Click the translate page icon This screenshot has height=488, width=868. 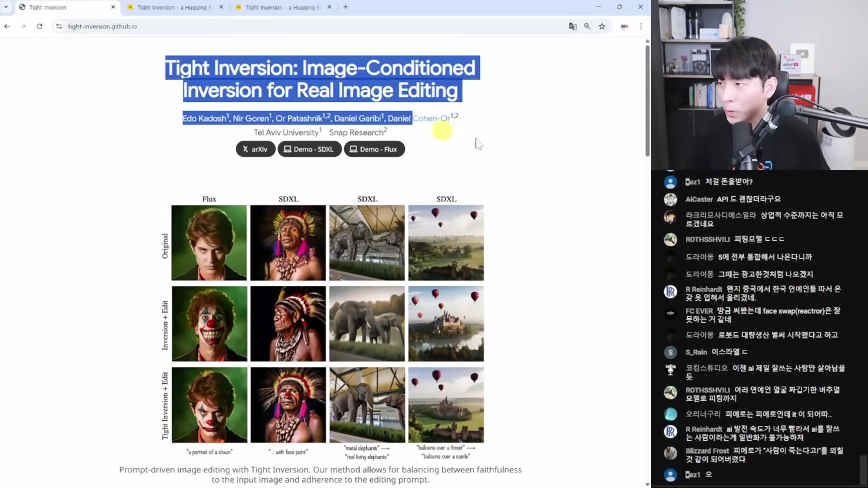tap(572, 26)
